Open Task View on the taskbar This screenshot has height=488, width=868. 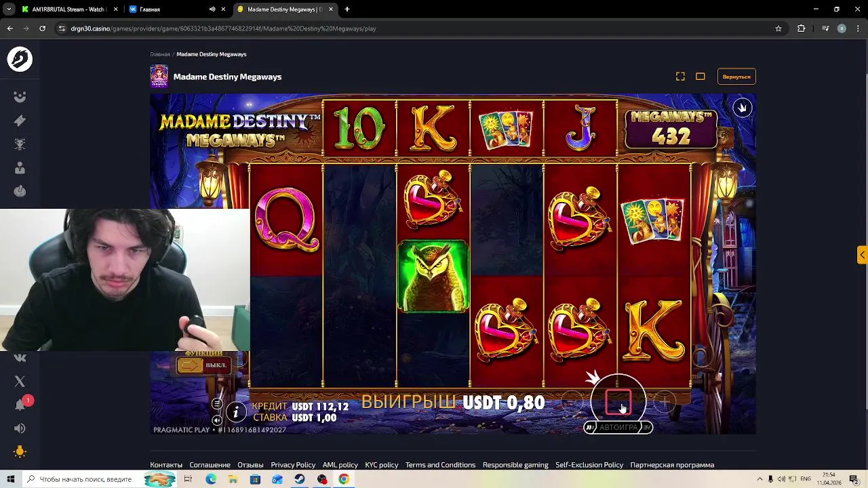click(x=188, y=479)
